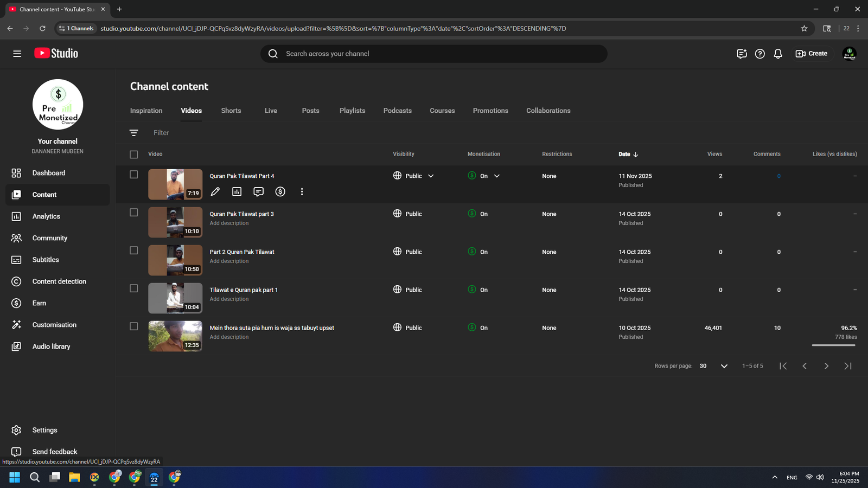Viewport: 868px width, 488px height.
Task: Open the help question mark icon
Action: 760,54
